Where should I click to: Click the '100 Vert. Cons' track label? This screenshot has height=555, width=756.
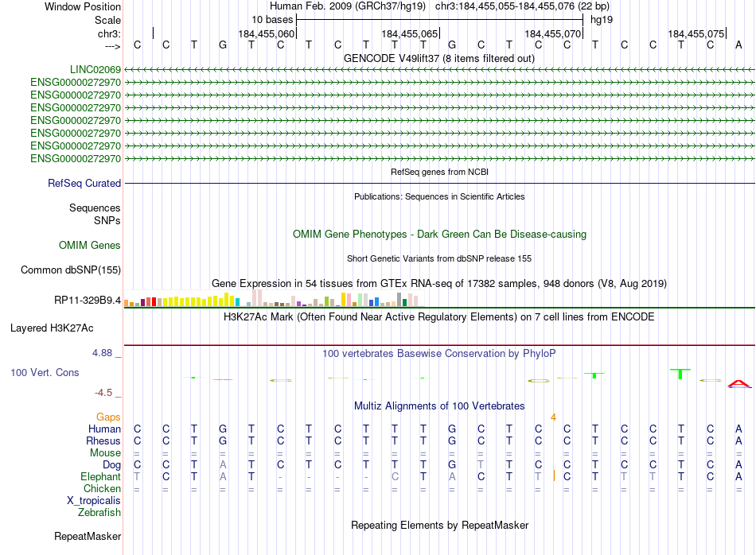point(45,372)
